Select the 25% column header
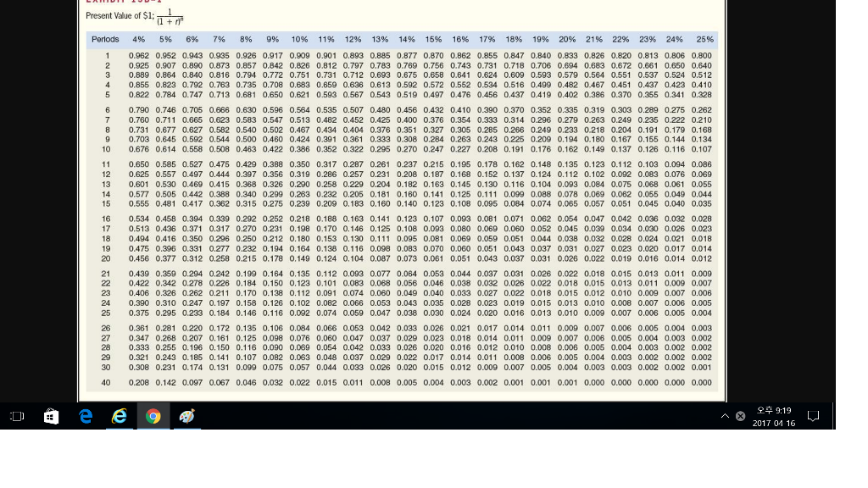The width and height of the screenshot is (868, 488). point(704,39)
